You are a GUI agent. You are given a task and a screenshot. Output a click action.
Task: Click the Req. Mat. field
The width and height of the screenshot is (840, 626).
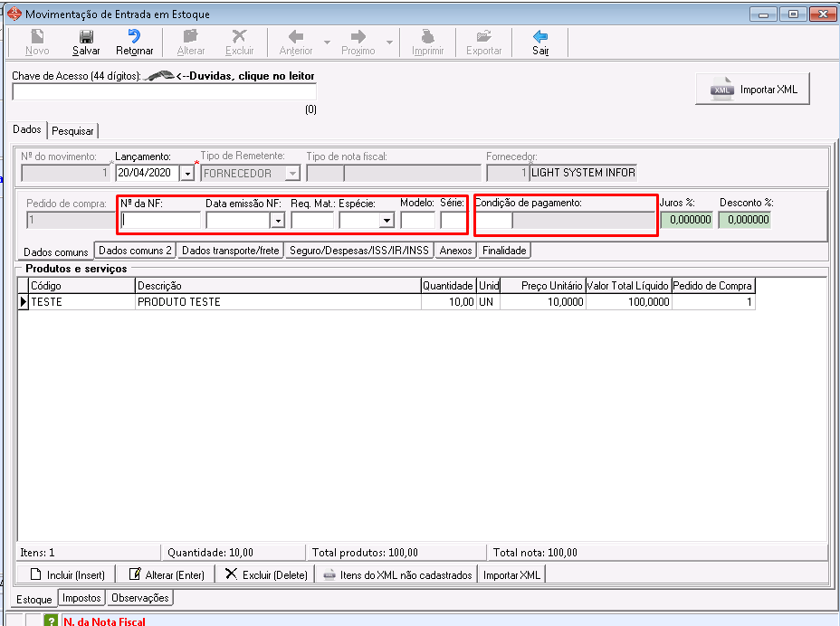312,220
